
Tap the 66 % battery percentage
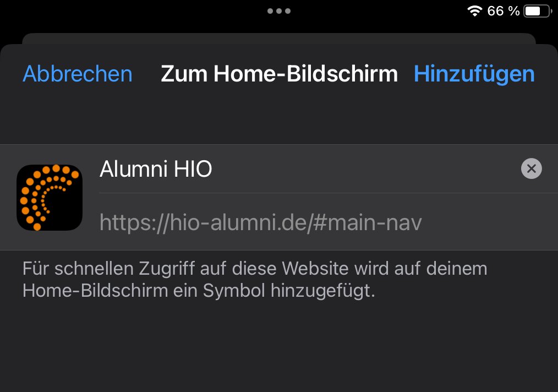click(x=503, y=11)
